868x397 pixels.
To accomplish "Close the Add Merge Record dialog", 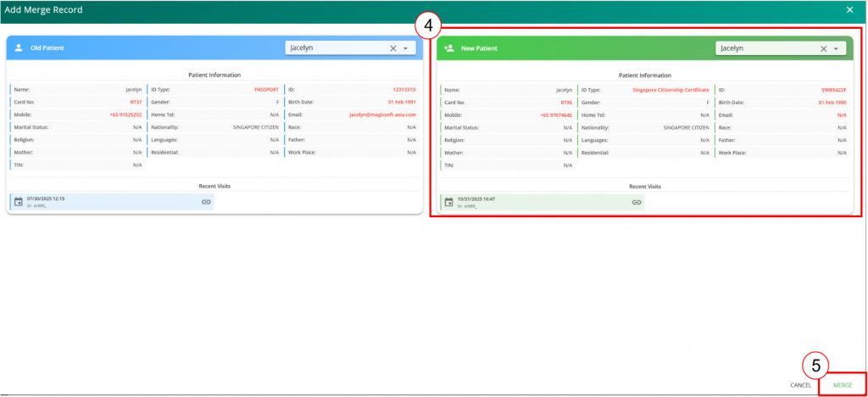I will 849,9.
